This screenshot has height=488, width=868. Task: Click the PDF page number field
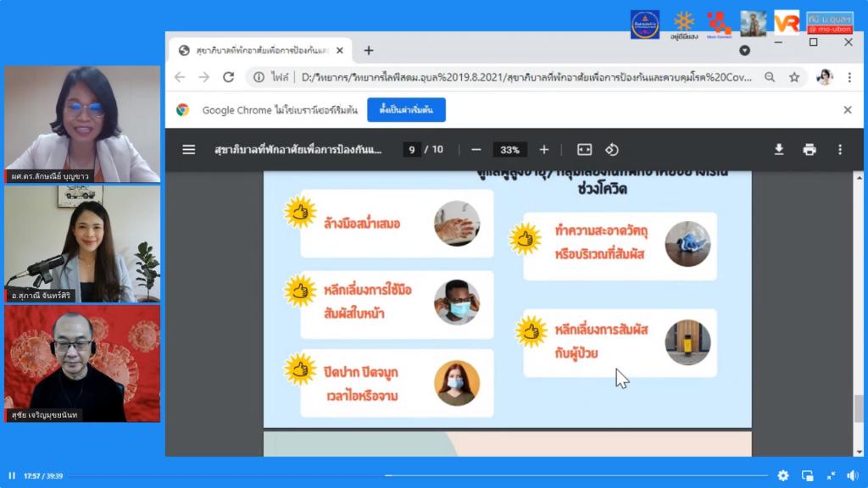pos(411,150)
